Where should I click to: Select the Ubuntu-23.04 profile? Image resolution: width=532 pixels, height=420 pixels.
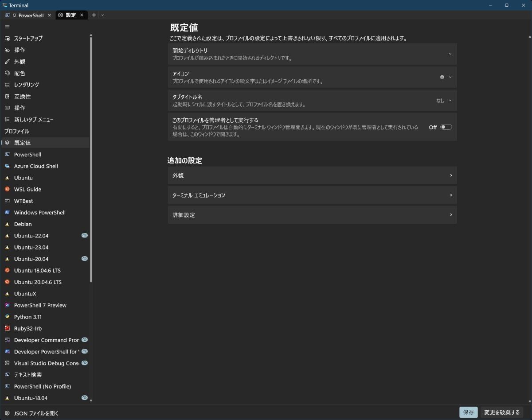pos(46,247)
